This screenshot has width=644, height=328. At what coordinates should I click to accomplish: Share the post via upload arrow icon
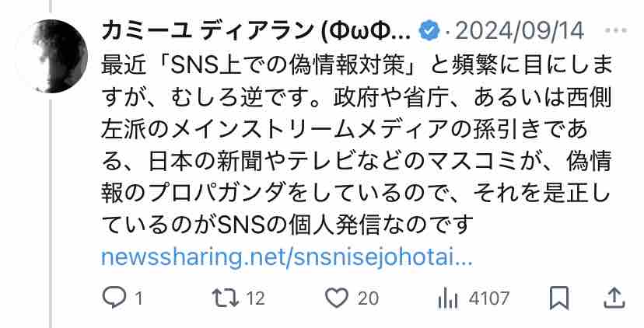(x=614, y=298)
